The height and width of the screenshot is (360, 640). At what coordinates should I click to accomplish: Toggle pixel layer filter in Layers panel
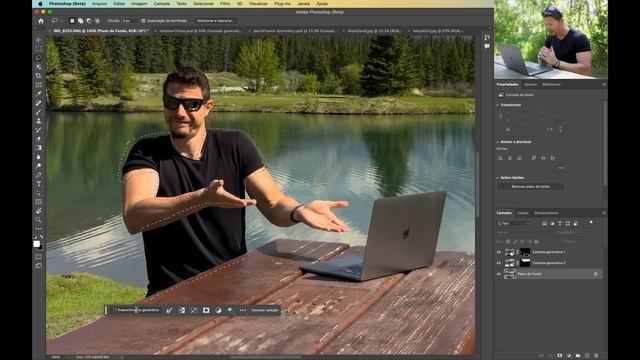pos(544,223)
